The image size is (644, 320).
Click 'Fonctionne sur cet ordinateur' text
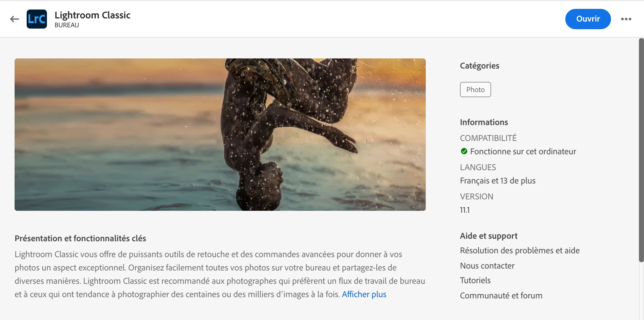[523, 151]
